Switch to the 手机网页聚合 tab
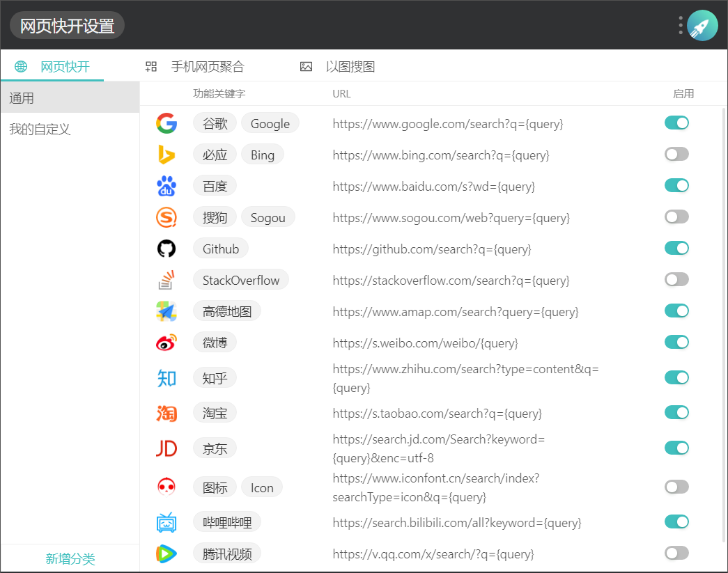This screenshot has height=573, width=728. (195, 66)
